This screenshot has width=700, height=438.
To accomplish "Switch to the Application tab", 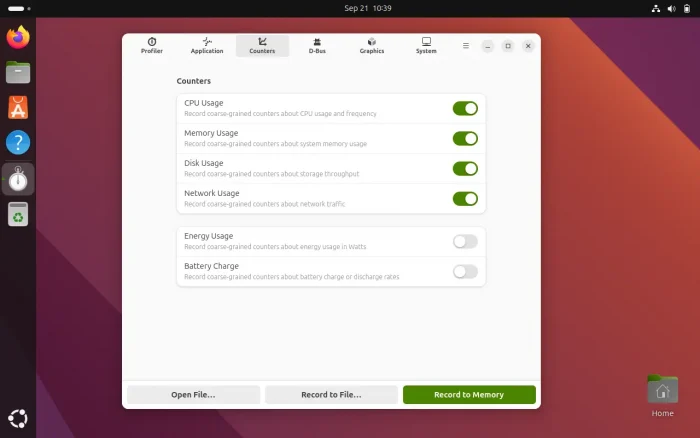I will [207, 46].
